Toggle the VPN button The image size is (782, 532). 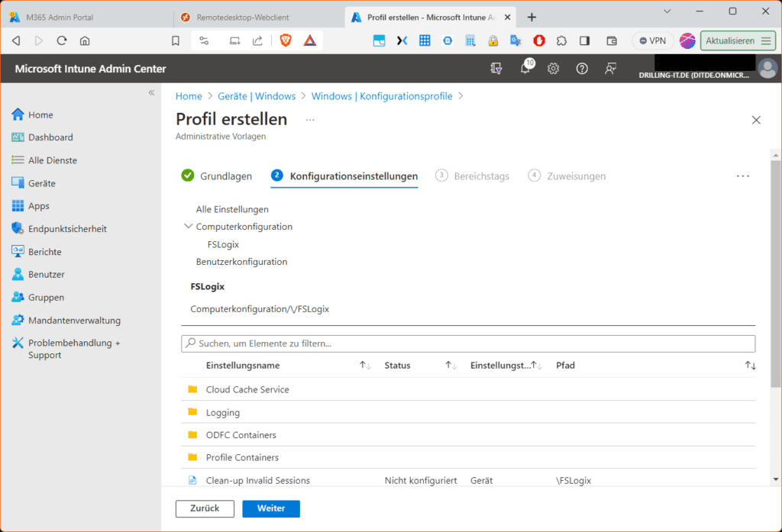point(653,41)
